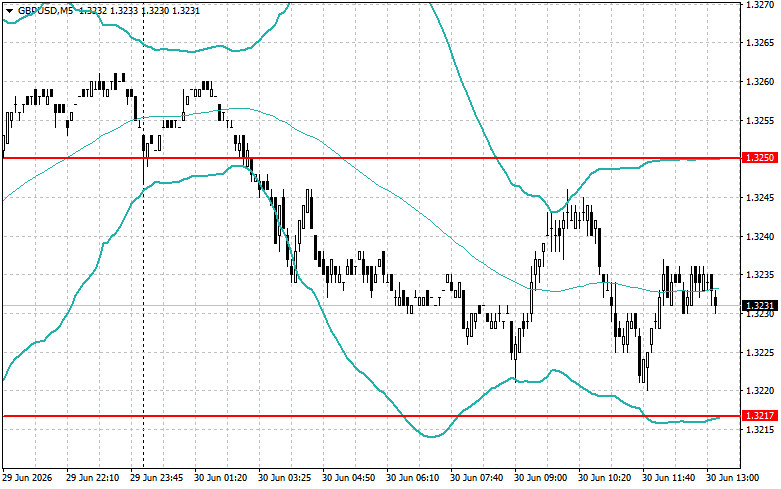Click the 1.3265 price scale label
The image size is (781, 489).
coord(760,43)
